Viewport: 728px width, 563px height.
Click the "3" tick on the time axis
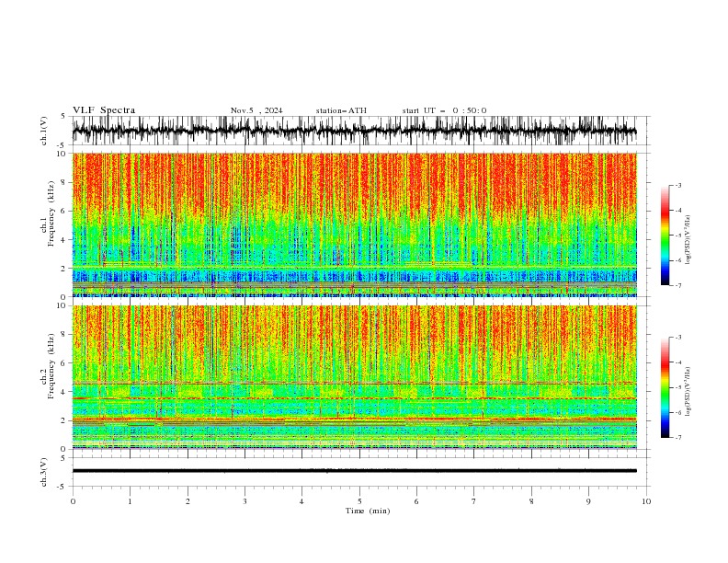pos(245,501)
